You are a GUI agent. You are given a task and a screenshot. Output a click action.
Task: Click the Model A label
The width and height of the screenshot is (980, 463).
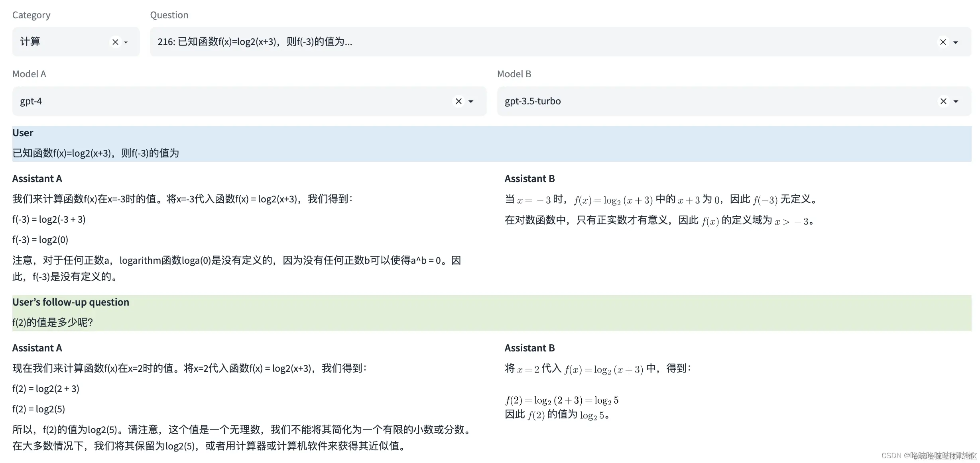(29, 74)
